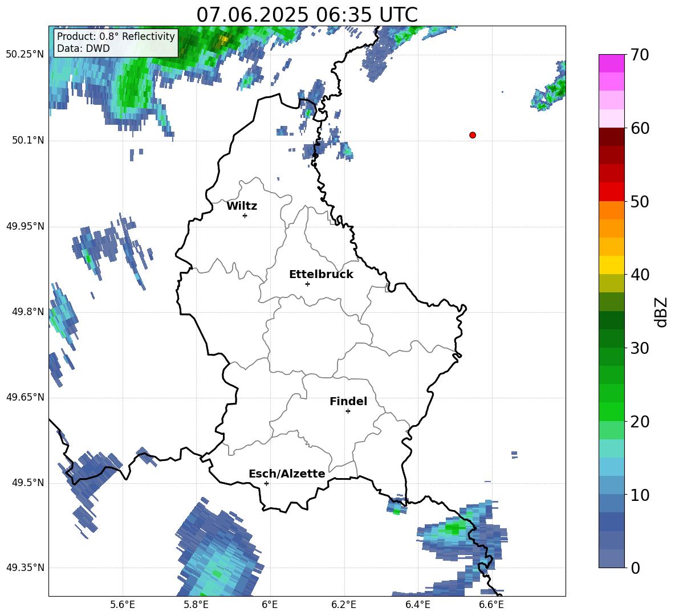Click the bright green colorbar segment near 20

click(x=611, y=411)
